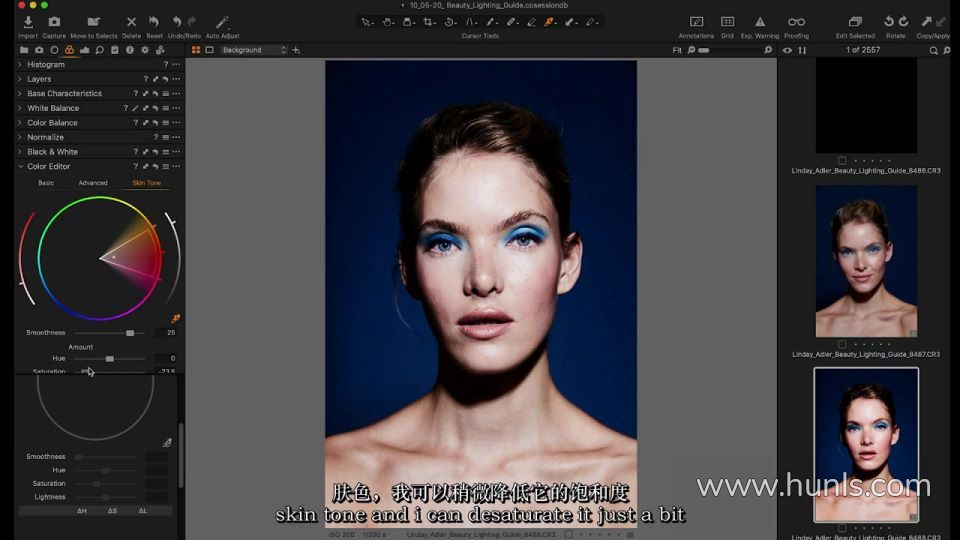Select the Skin Tone tab
960x540 pixels.
[x=147, y=183]
